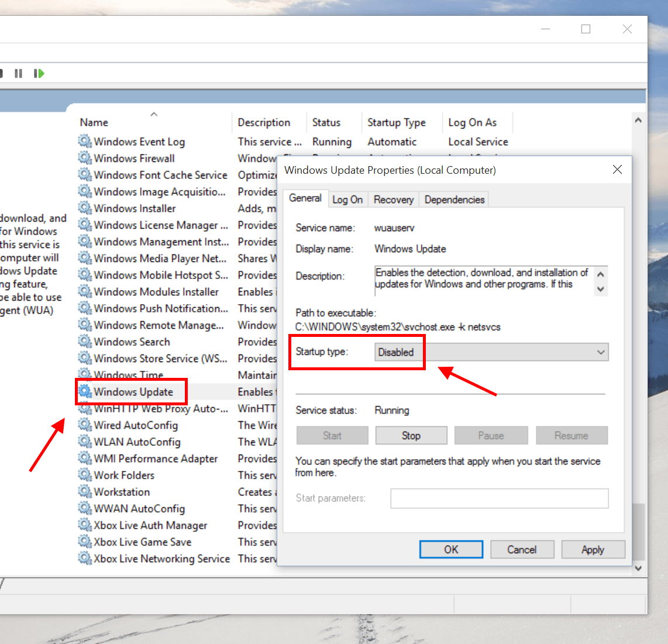Close the Services window
The width and height of the screenshot is (668, 644).
(x=627, y=29)
